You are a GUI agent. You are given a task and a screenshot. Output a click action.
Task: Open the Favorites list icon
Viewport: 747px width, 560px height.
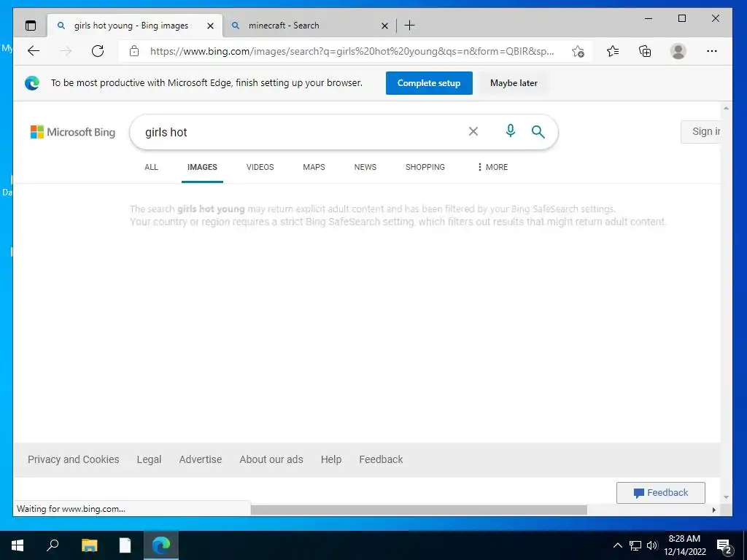(613, 51)
